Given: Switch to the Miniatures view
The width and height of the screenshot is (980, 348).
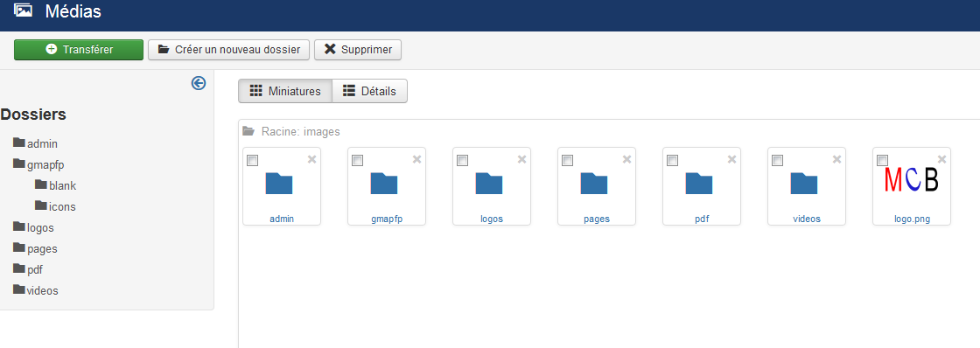Looking at the screenshot, I should pos(285,91).
